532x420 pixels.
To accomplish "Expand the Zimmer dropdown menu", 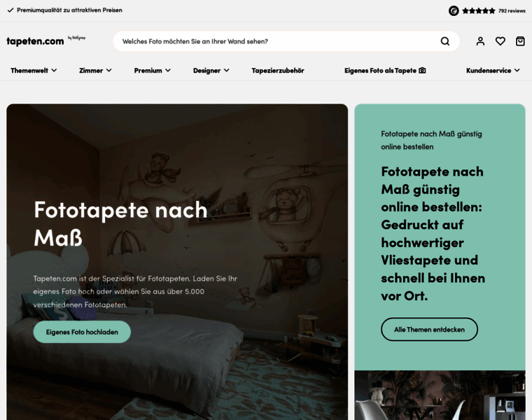I will [x=95, y=71].
